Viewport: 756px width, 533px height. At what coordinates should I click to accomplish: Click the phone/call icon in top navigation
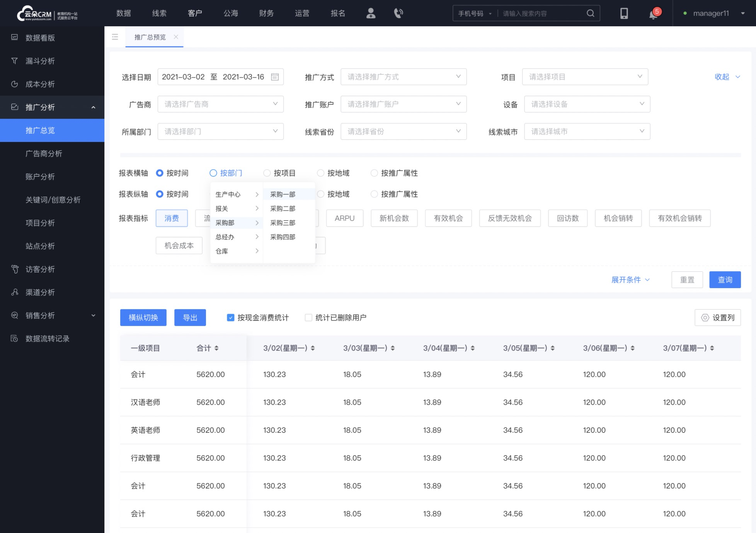(398, 13)
